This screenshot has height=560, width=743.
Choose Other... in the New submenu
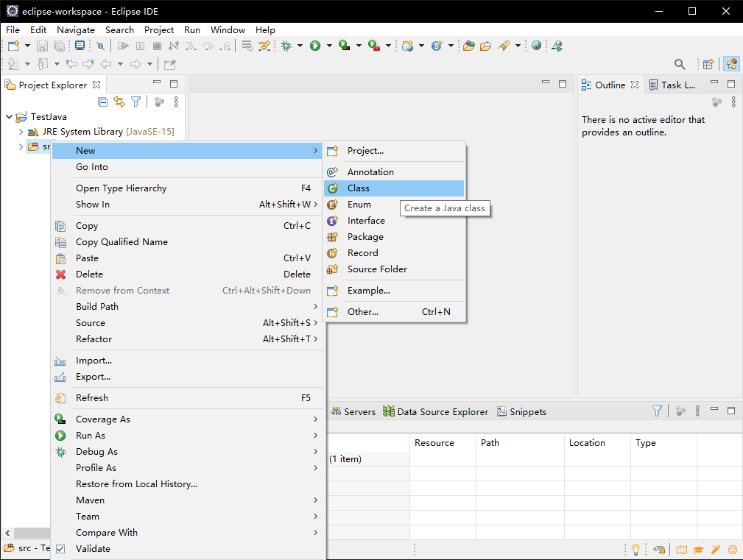[x=394, y=312]
